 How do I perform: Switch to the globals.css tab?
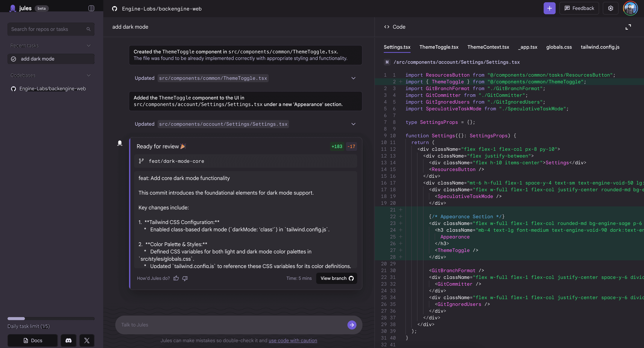click(559, 47)
